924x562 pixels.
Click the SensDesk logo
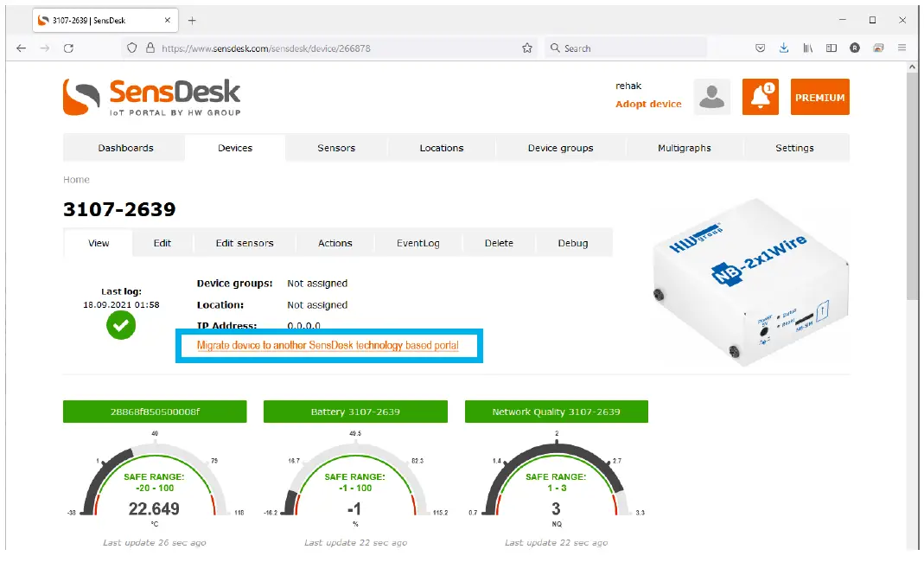click(152, 98)
